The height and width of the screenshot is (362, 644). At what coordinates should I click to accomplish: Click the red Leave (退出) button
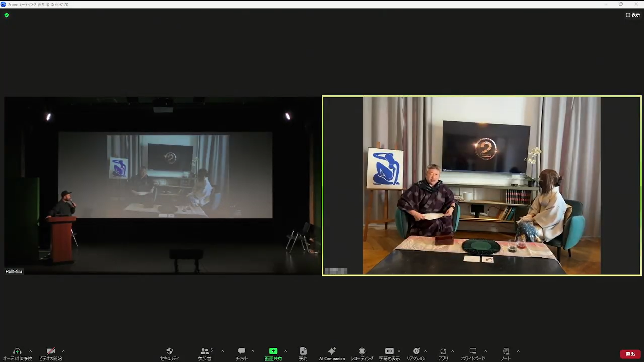tap(630, 354)
